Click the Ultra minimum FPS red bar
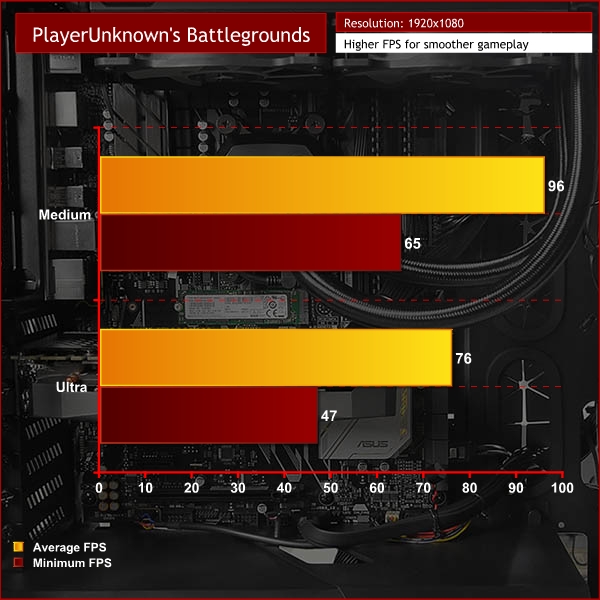Image resolution: width=600 pixels, height=600 pixels. click(209, 415)
